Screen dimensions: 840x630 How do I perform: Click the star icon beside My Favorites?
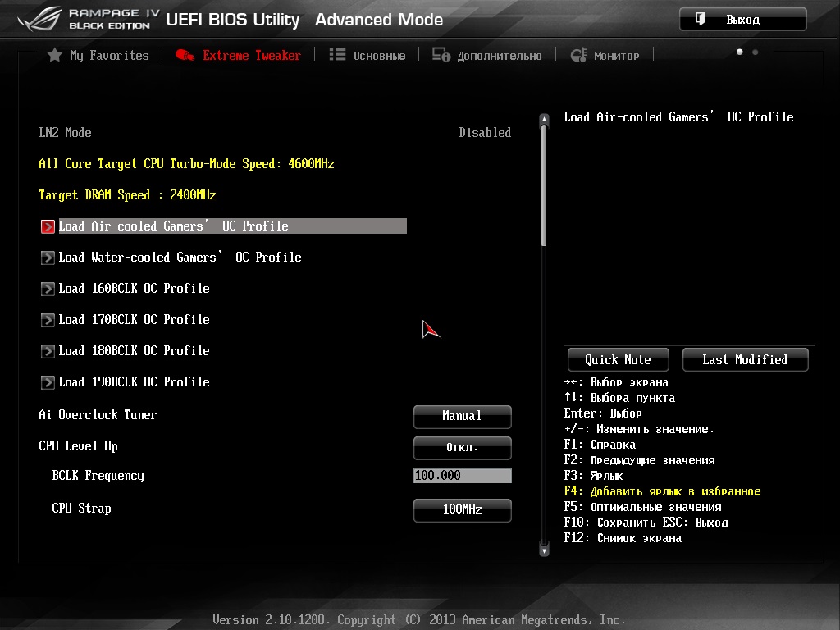point(55,55)
